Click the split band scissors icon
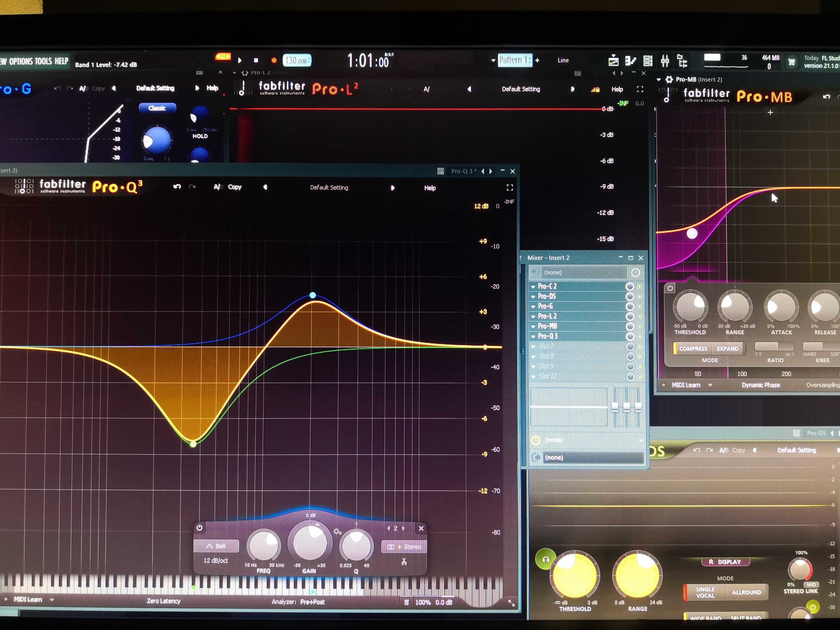This screenshot has height=630, width=840. (404, 561)
